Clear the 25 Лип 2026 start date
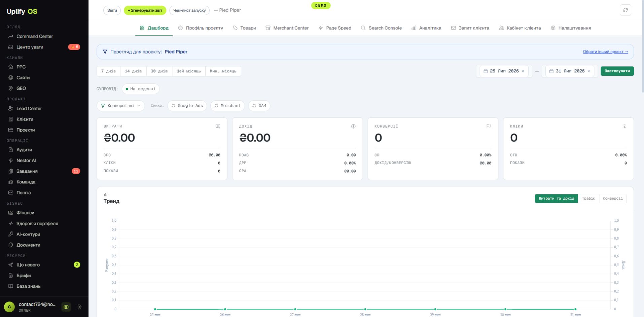Screen dimensions: 644x317 click(523, 71)
